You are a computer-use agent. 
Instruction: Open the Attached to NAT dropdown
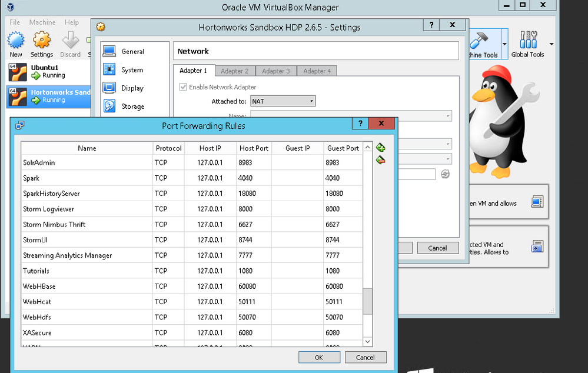click(x=283, y=101)
